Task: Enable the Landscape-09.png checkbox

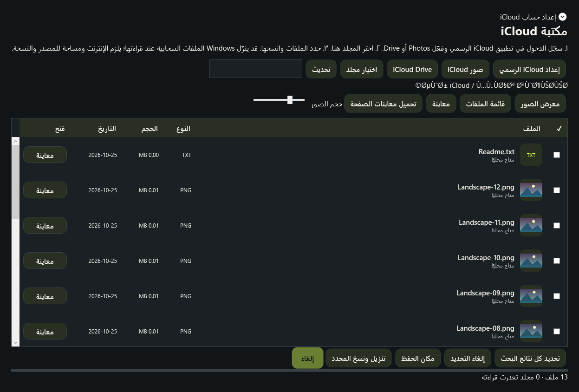Action: 557,296
